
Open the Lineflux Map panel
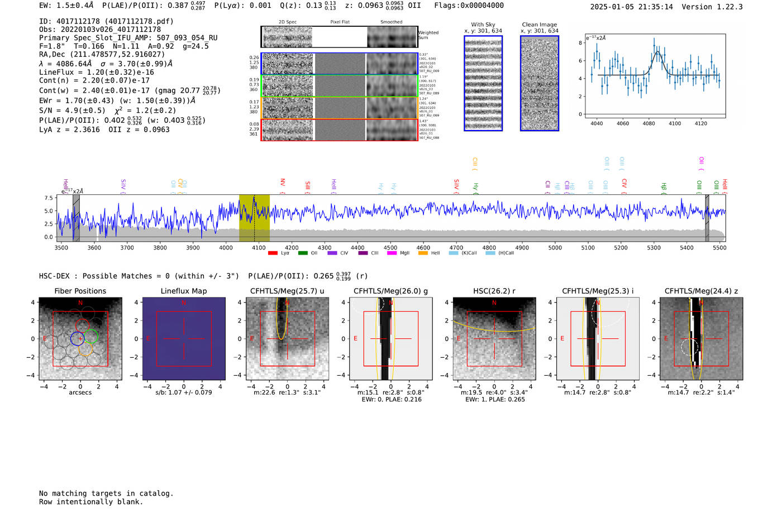(184, 338)
